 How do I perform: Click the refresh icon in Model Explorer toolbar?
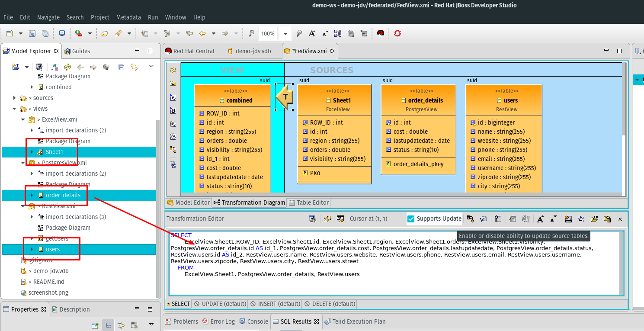pos(67,67)
